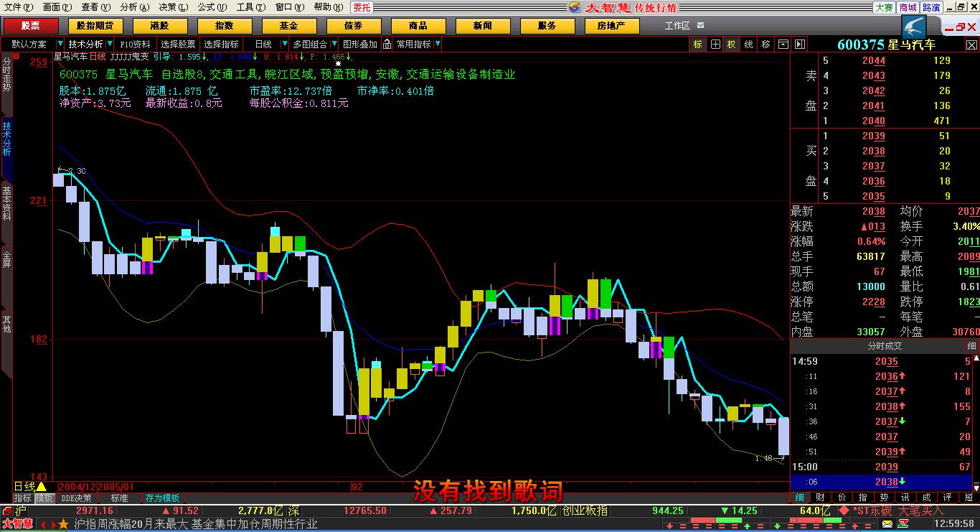The image size is (980, 532).
Task: Click the star icon in news ticker
Action: tap(63, 524)
